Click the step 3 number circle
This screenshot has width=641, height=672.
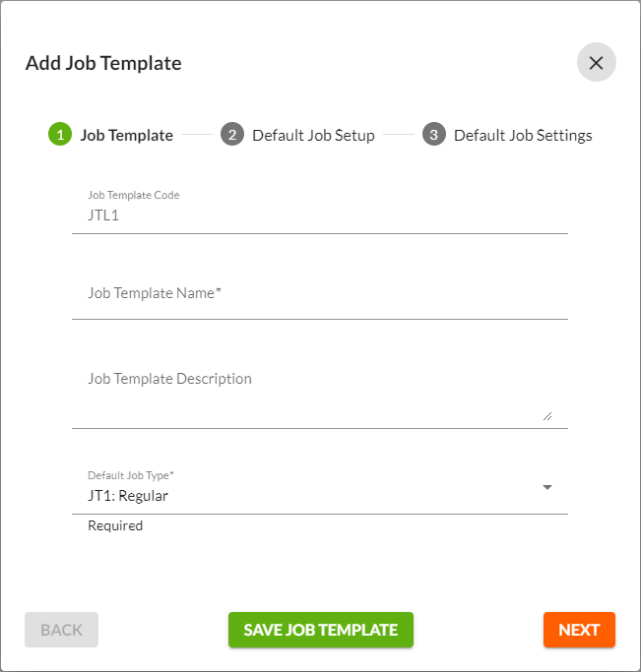click(x=434, y=134)
